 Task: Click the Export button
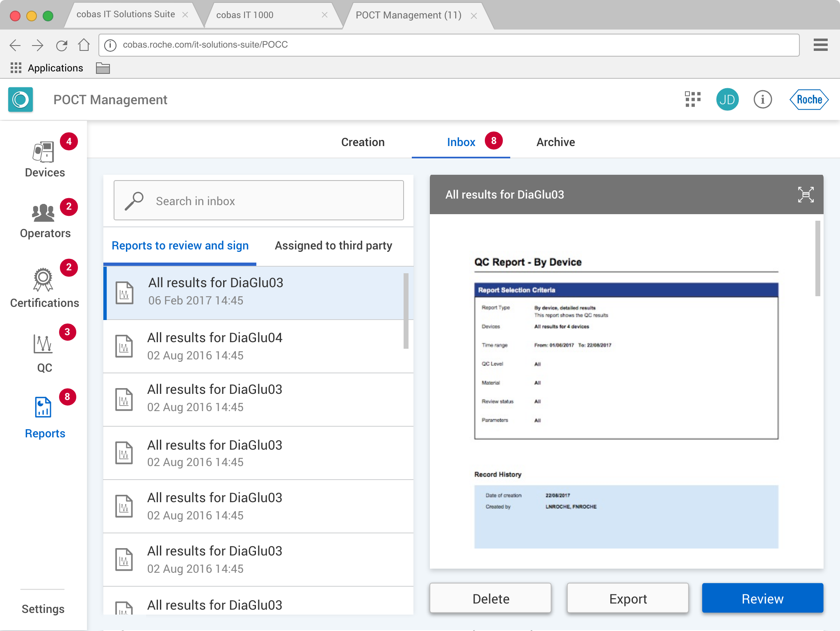(628, 599)
